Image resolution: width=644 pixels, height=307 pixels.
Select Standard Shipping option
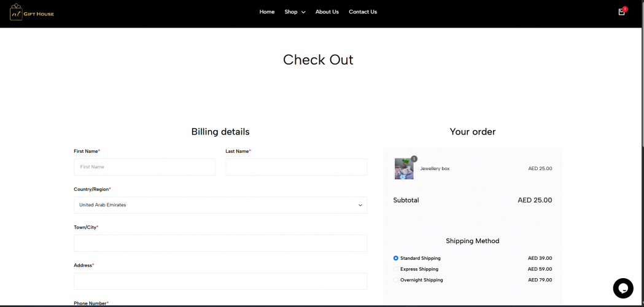pyautogui.click(x=396, y=258)
